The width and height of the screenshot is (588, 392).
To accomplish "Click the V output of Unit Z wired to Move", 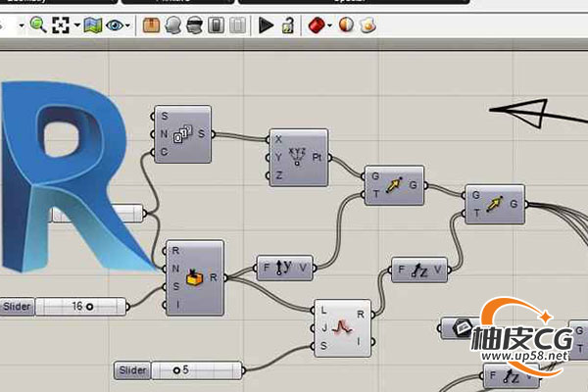I will (437, 269).
